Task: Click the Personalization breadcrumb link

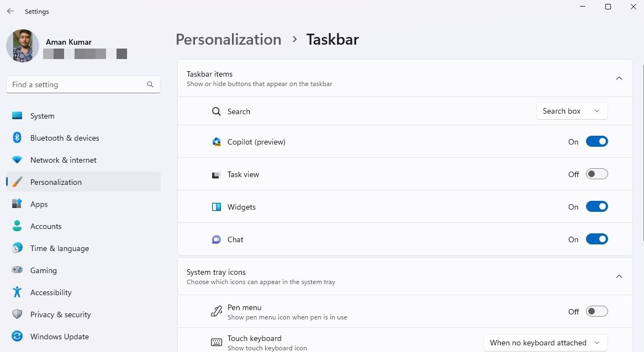Action: click(228, 39)
